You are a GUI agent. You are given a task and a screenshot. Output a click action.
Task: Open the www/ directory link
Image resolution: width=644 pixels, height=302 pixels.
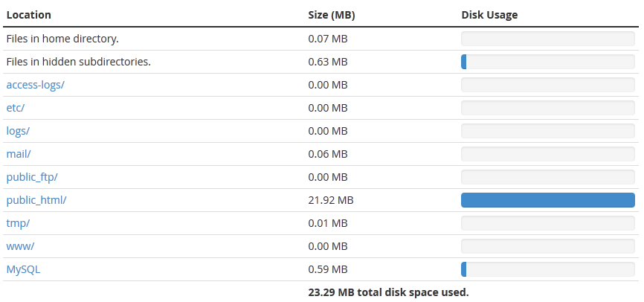[20, 246]
